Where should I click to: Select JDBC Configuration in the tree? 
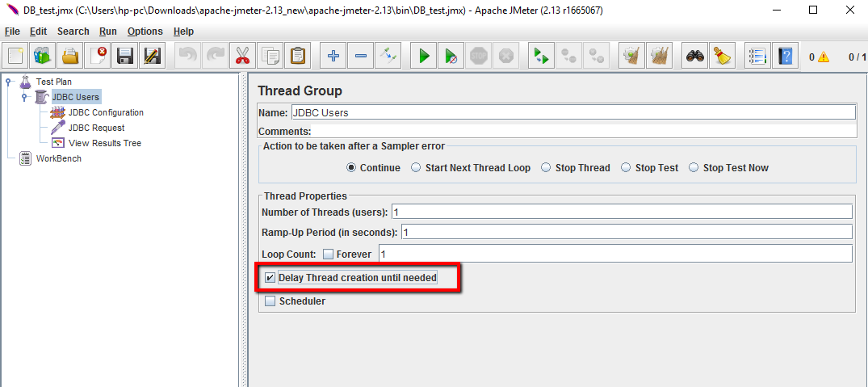point(106,113)
